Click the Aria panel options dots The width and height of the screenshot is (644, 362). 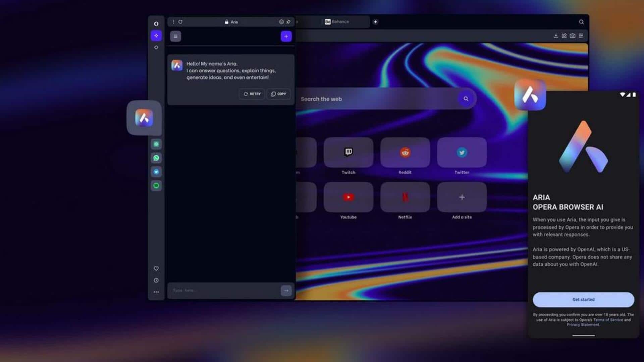click(x=173, y=22)
